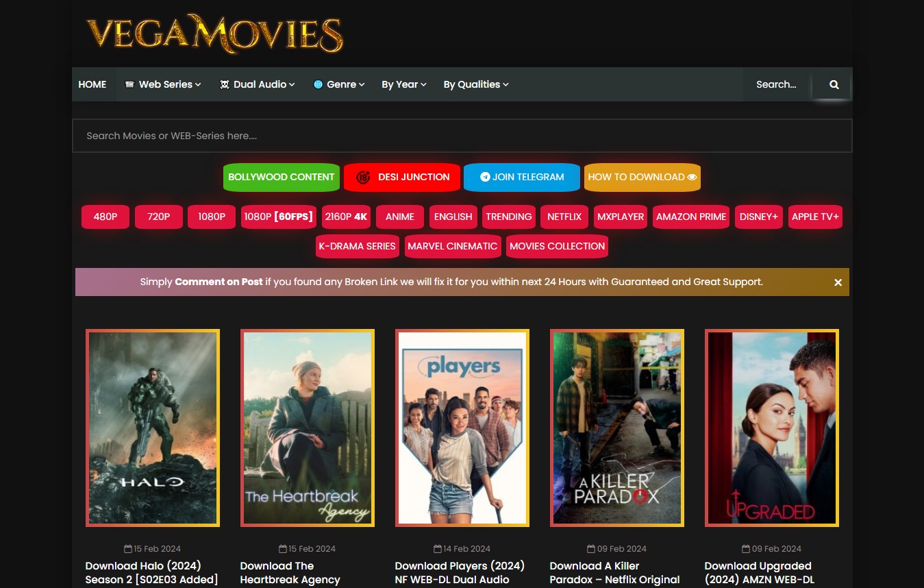
Task: Click the globe icon next to Genre
Action: point(318,84)
